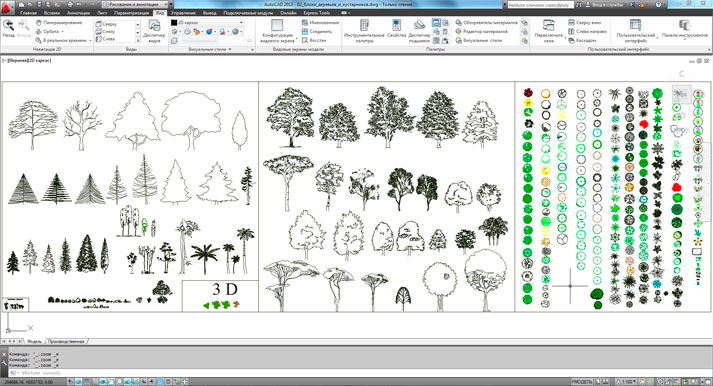This screenshot has width=713, height=386.
Task: Open Конфигурация видового экрана dropdown arrow
Action: pyautogui.click(x=296, y=39)
